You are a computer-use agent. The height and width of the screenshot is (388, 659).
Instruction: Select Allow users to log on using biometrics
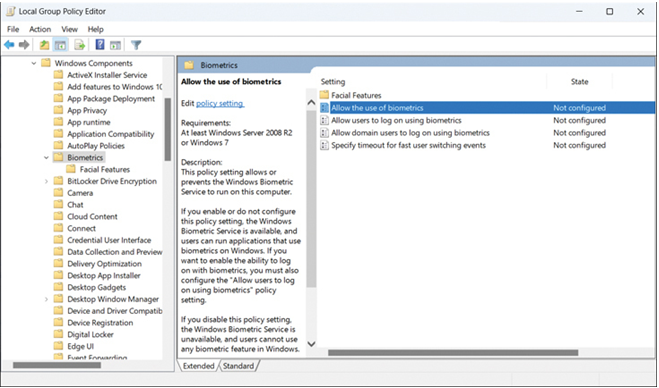396,120
